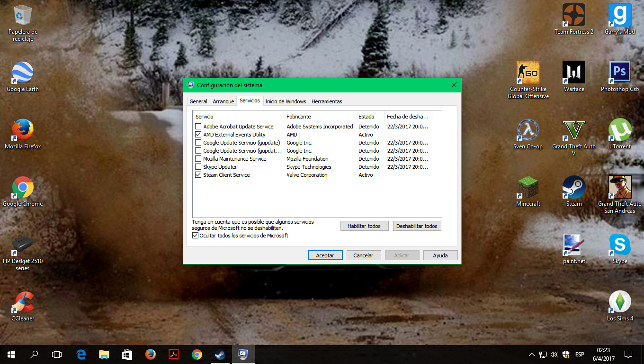This screenshot has height=364, width=644.
Task: Select the Minecraft desktop shortcut
Action: point(528,191)
